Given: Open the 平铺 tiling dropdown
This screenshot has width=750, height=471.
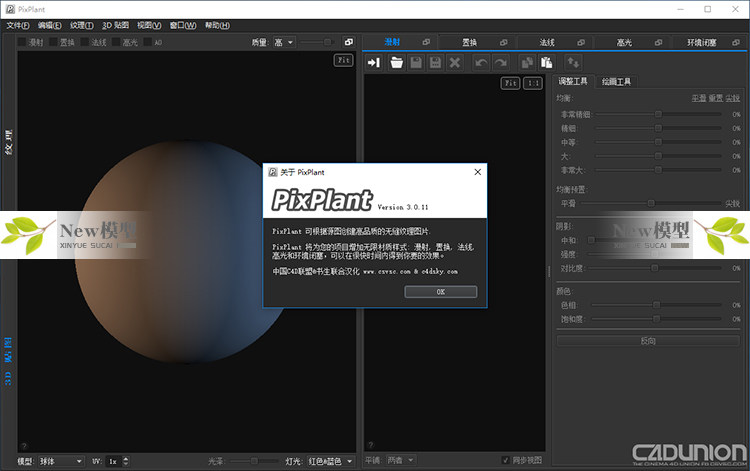Looking at the screenshot, I should (401, 460).
